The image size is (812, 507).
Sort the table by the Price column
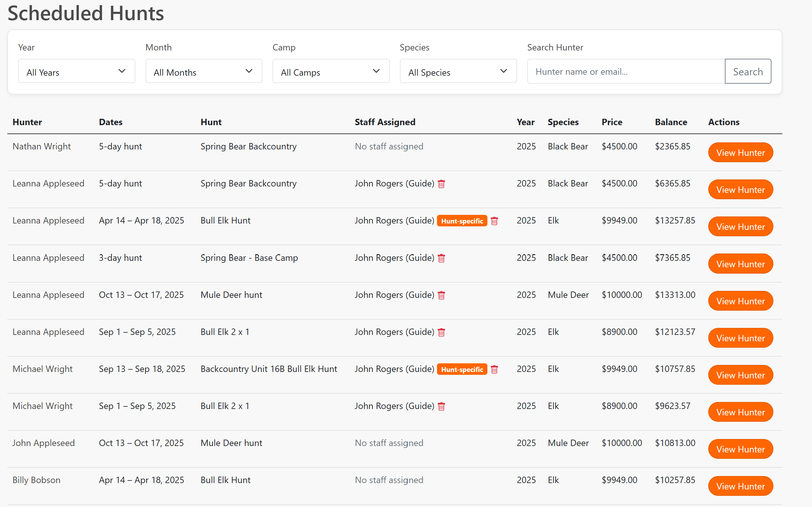[612, 122]
